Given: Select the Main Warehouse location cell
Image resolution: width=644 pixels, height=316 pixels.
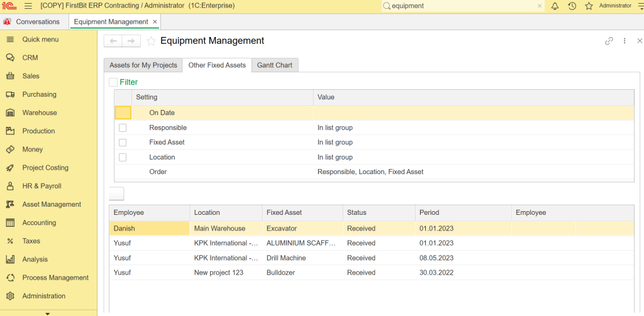Looking at the screenshot, I should [226, 229].
